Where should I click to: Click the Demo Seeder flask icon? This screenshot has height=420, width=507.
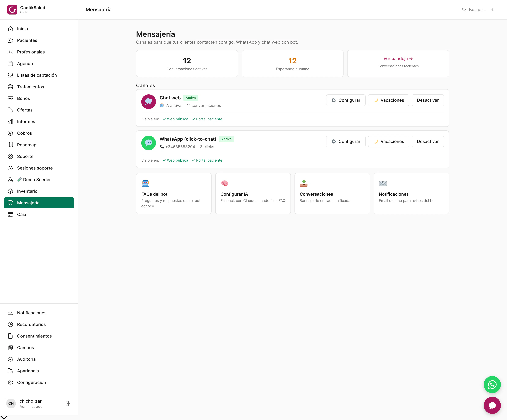[x=10, y=180]
